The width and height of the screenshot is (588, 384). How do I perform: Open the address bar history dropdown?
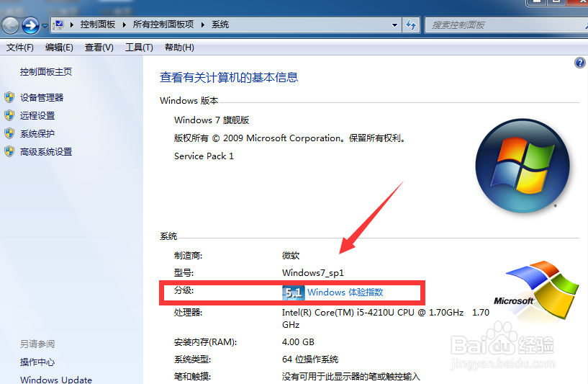(394, 25)
